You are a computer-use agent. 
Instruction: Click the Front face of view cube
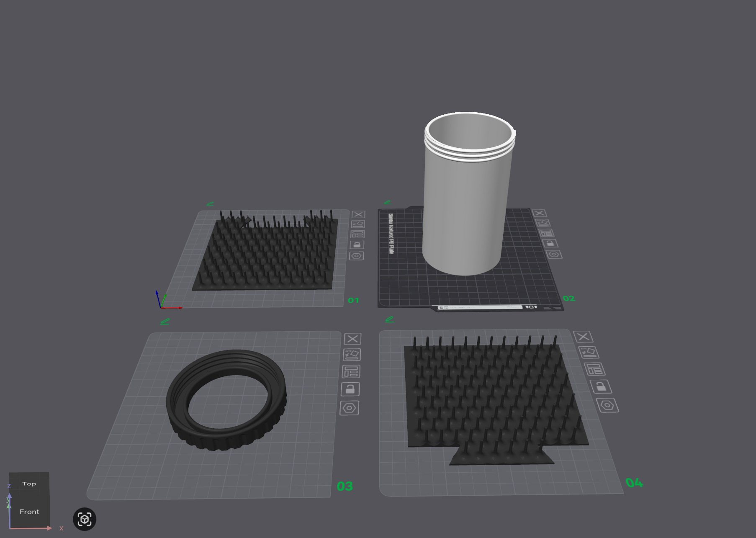29,512
